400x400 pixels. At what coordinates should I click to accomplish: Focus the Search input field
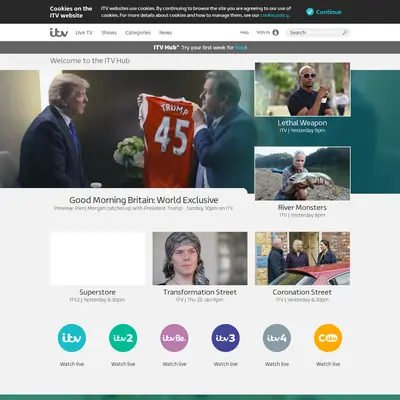[315, 33]
